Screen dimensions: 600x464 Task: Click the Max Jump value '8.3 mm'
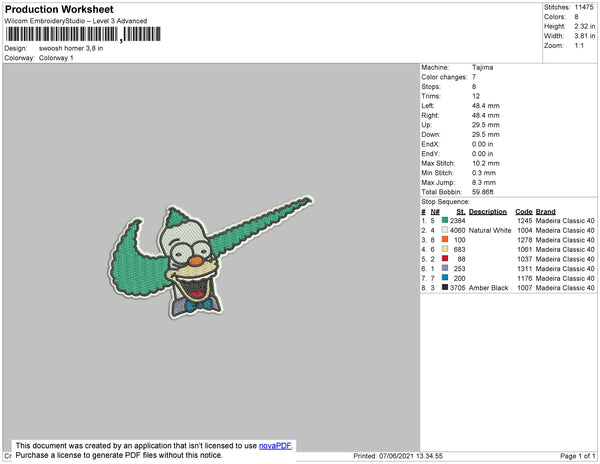tap(484, 182)
